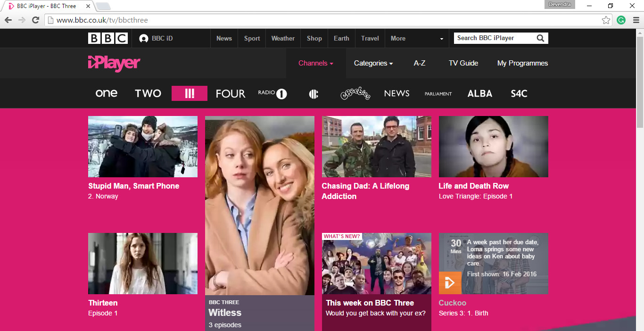Screen dimensions: 644x331
Task: Open BBC iD sign-in icon
Action: 144,39
